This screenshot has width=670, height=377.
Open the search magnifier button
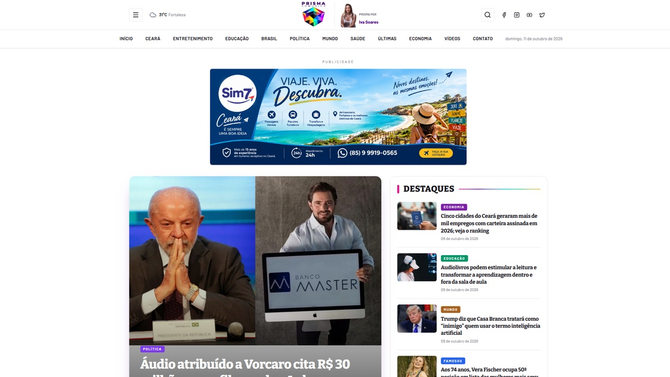click(488, 15)
